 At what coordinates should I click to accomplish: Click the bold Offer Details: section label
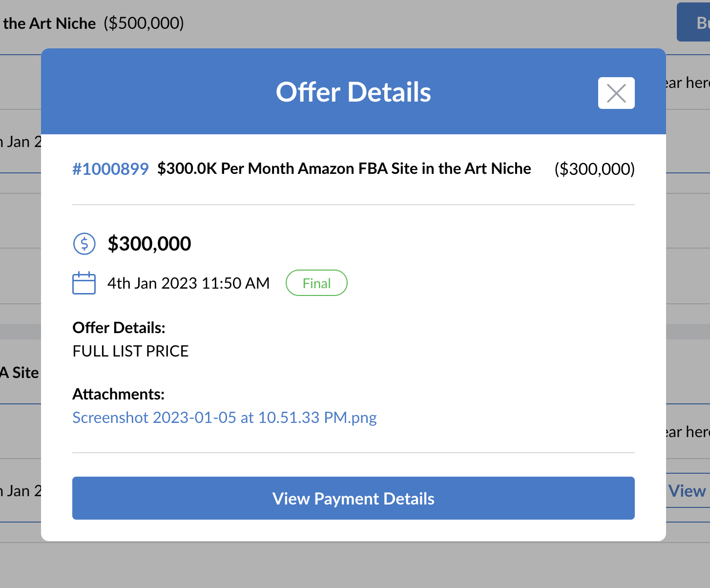pos(119,328)
